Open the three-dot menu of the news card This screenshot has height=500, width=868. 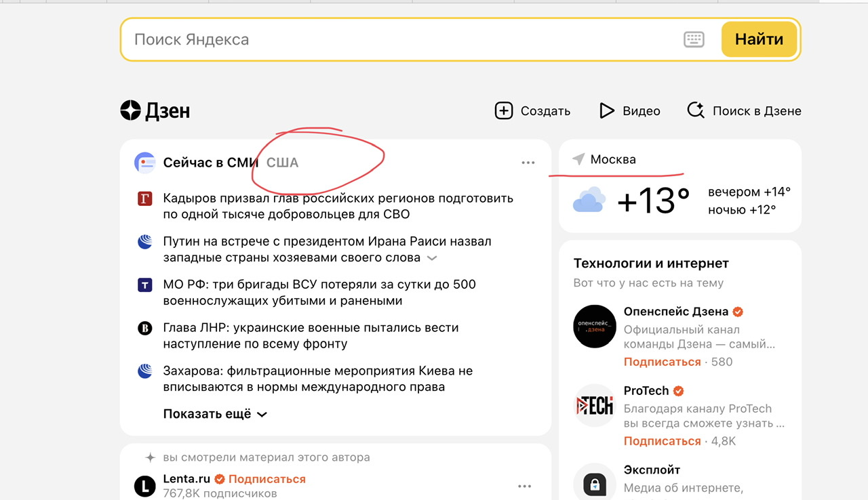point(528,163)
